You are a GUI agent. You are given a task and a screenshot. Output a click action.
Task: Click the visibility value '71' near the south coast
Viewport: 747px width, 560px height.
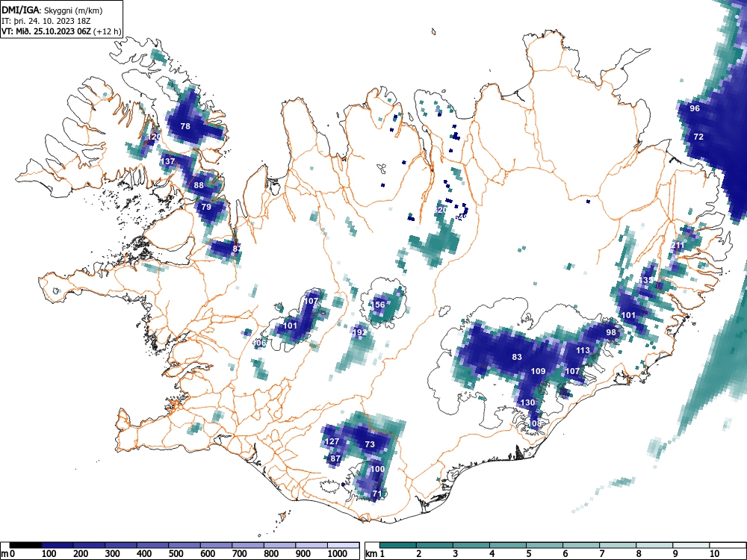(376, 494)
